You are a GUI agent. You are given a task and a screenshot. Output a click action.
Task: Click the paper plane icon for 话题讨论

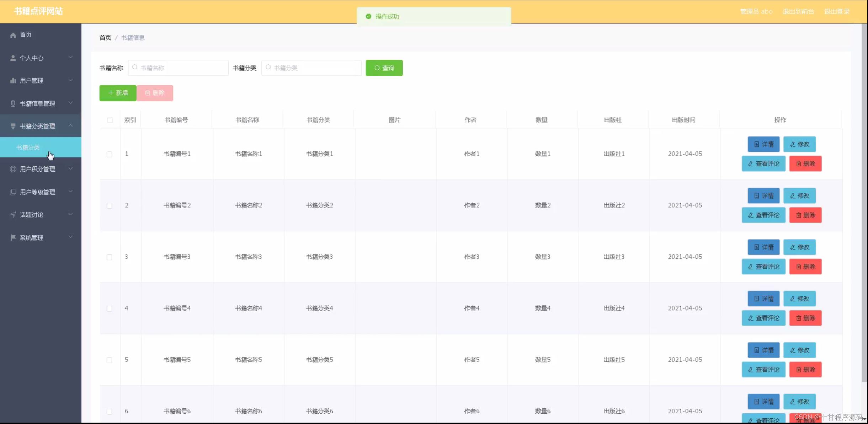tap(13, 215)
